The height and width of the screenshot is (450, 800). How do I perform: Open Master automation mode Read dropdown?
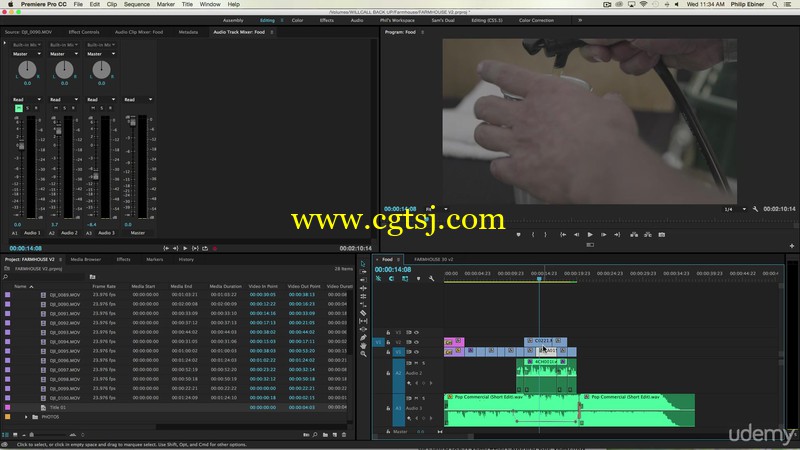click(138, 99)
